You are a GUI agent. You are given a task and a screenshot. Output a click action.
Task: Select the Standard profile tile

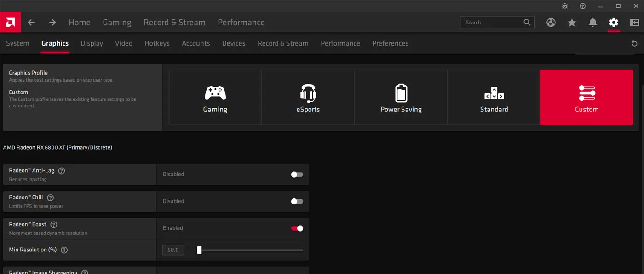(x=494, y=97)
